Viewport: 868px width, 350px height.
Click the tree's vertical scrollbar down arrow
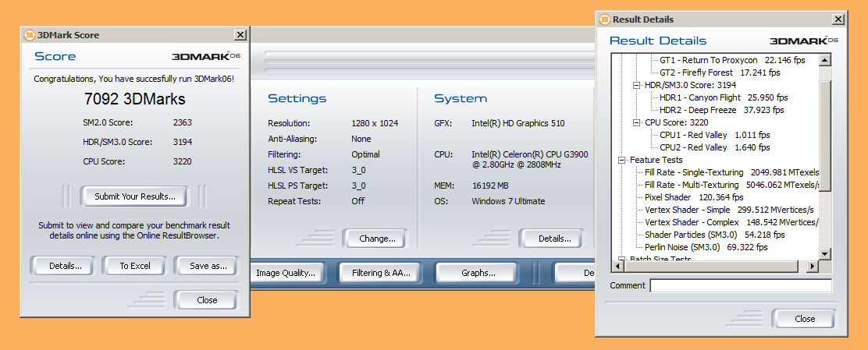pos(825,254)
